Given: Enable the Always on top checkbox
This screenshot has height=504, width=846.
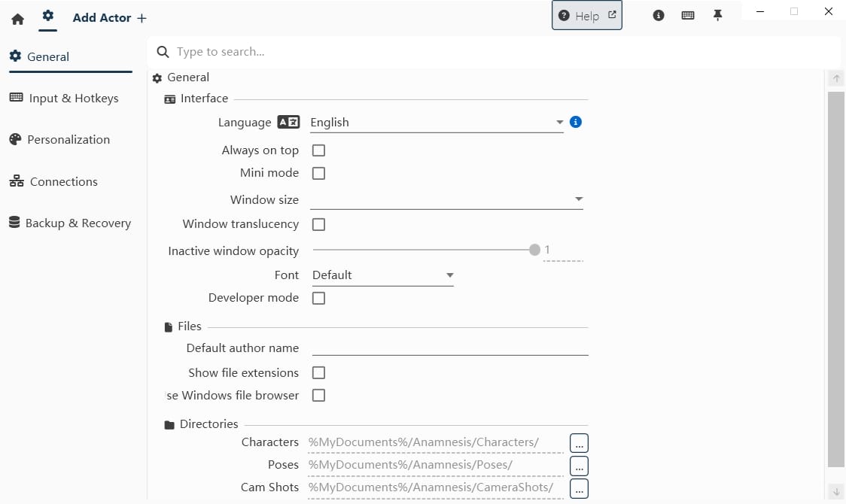Looking at the screenshot, I should 318,150.
